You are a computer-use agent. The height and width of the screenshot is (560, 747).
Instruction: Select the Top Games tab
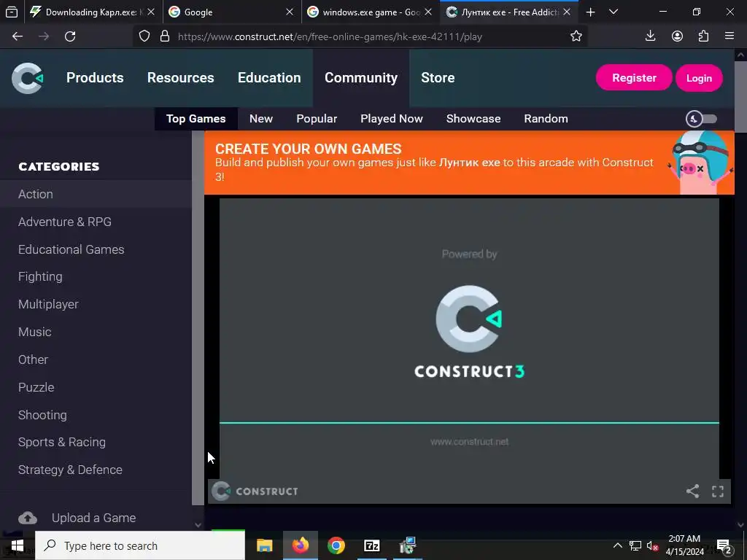[196, 119]
